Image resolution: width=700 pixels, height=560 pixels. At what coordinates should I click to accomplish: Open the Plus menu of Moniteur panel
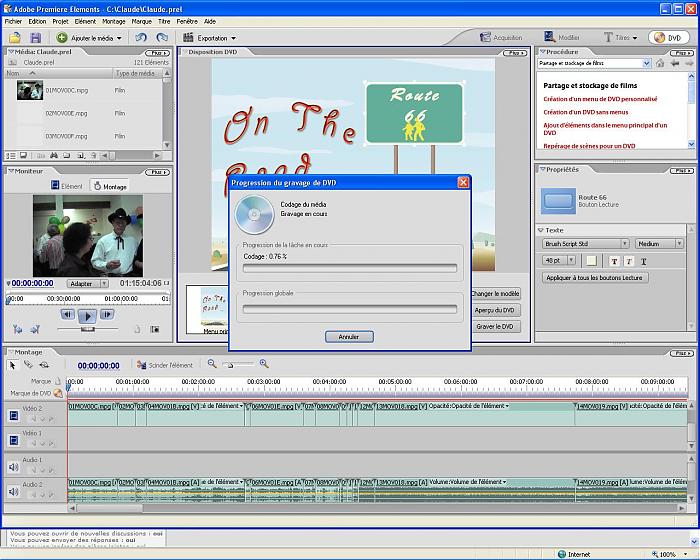pos(158,172)
